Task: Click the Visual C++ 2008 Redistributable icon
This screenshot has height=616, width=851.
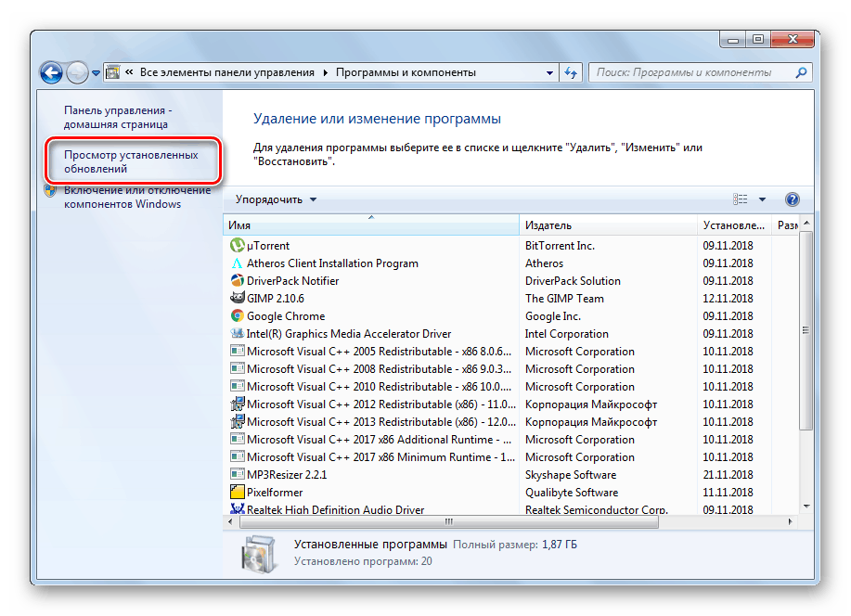Action: coord(238,368)
